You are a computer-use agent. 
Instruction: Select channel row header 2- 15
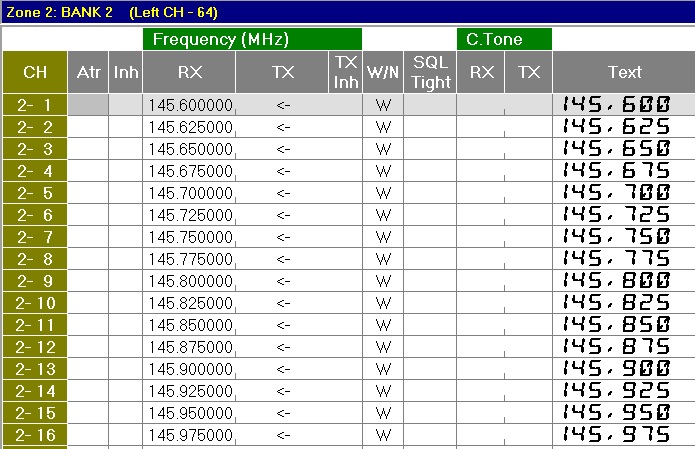pos(35,413)
